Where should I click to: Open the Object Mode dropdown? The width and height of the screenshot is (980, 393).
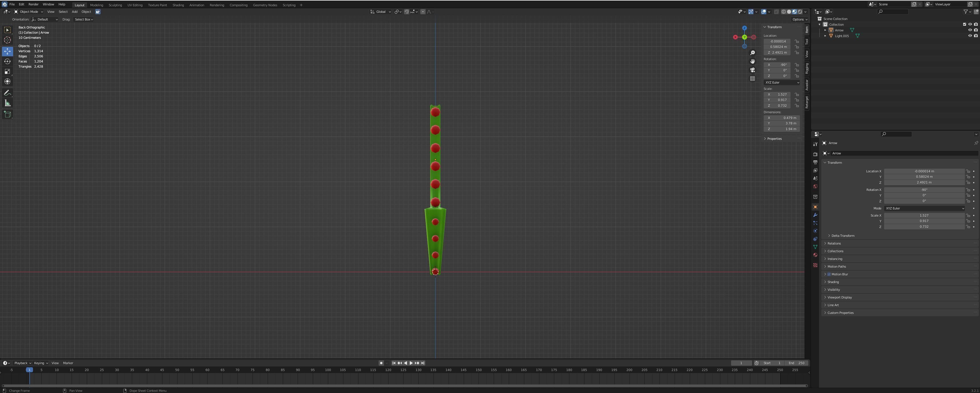(29, 12)
